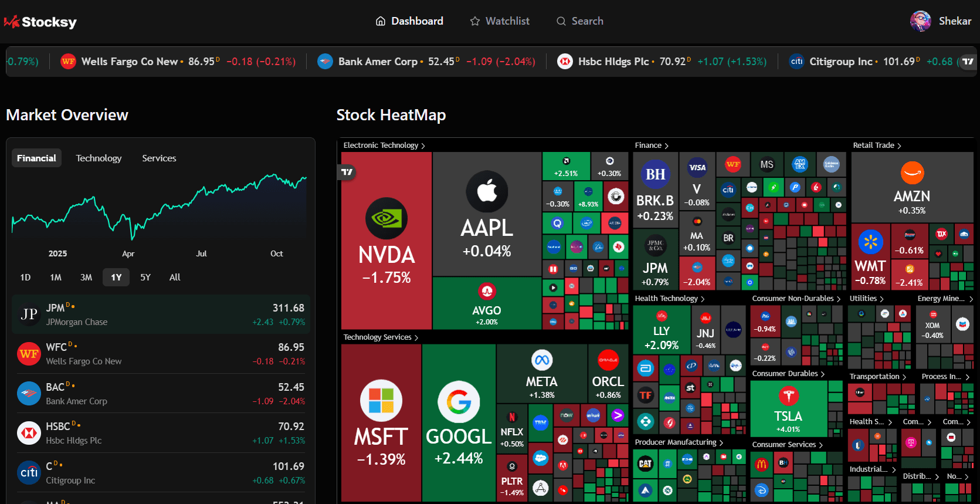Click the HSBC logo in list
The width and height of the screenshot is (980, 504).
coord(29,433)
